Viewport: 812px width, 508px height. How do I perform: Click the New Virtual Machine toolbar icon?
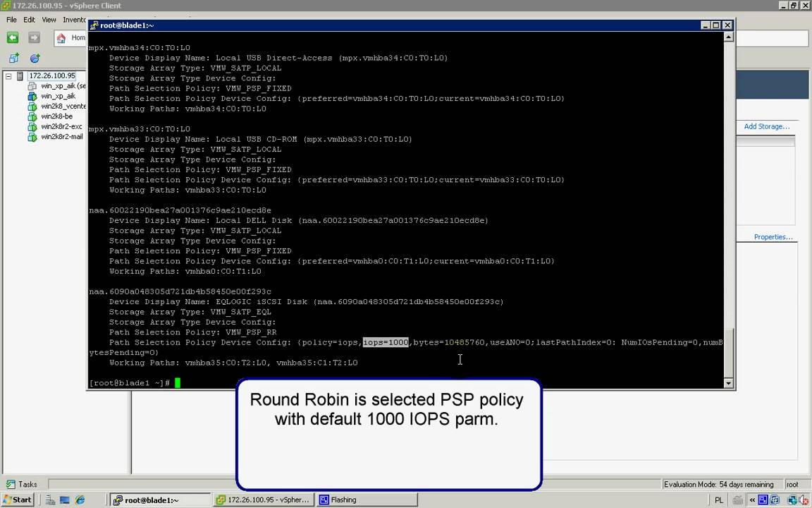(14, 58)
